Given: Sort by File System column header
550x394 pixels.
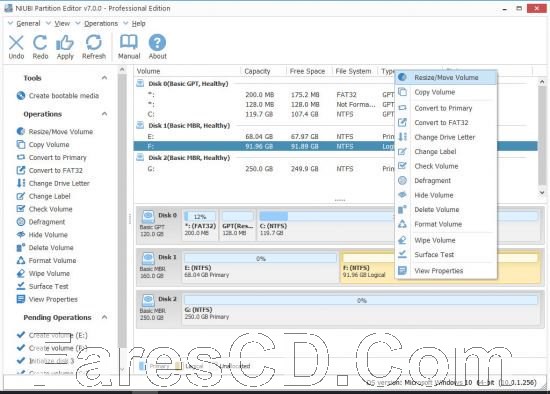Looking at the screenshot, I should pos(354,71).
